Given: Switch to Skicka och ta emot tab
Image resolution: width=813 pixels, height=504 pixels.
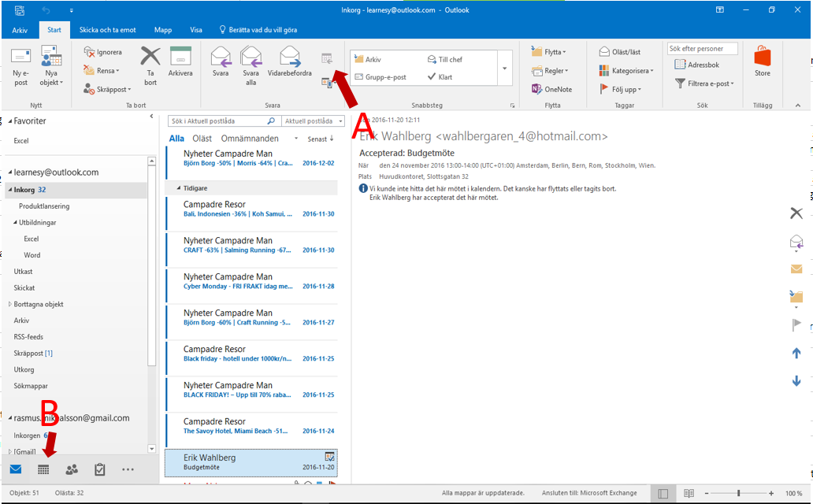Looking at the screenshot, I should tap(107, 30).
